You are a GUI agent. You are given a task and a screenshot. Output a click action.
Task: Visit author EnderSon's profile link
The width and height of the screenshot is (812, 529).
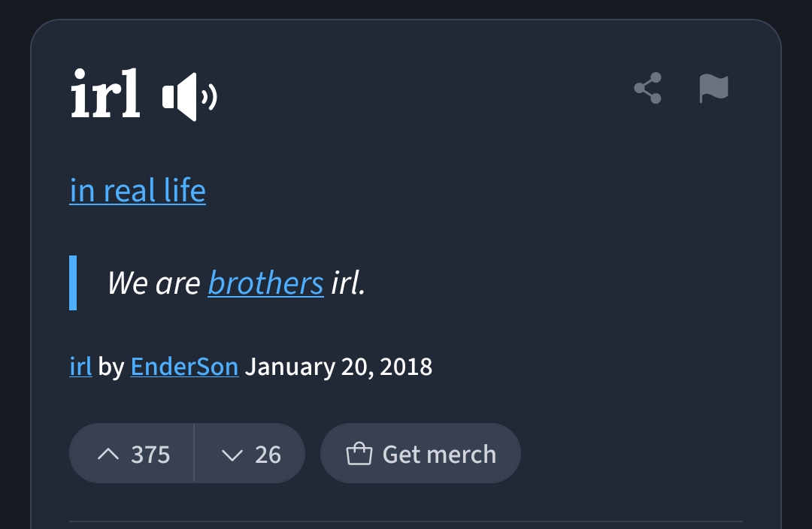click(184, 367)
